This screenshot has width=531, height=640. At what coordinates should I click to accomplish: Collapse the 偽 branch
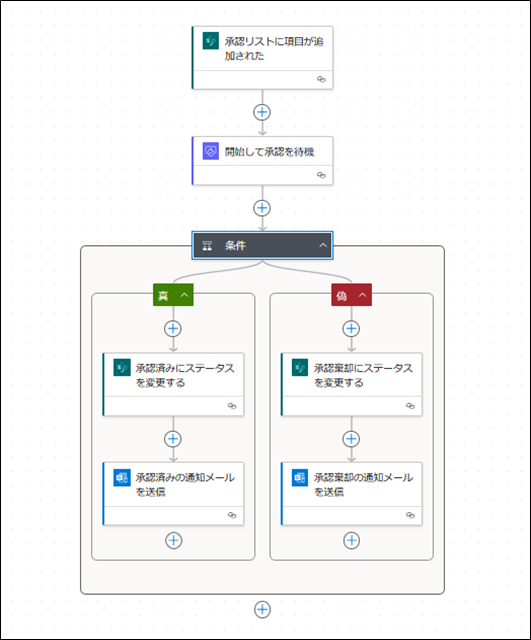[x=362, y=295]
